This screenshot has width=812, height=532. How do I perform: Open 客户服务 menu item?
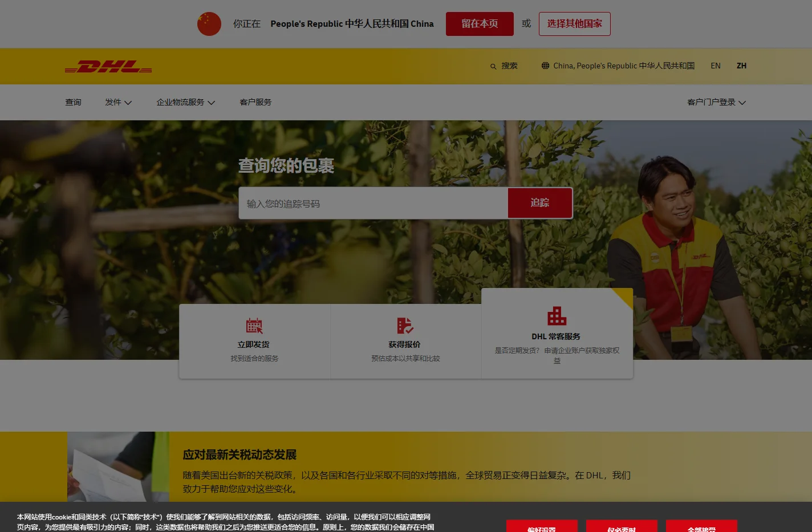tap(255, 102)
